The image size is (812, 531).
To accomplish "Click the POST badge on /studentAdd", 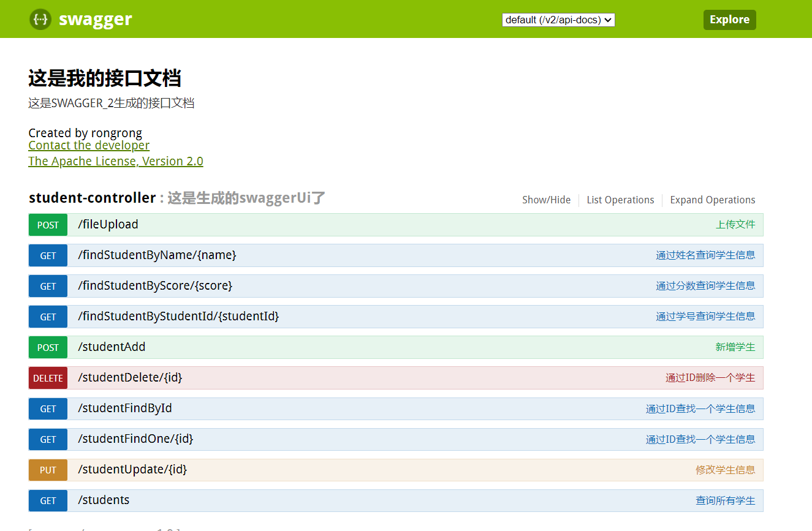I will point(48,347).
